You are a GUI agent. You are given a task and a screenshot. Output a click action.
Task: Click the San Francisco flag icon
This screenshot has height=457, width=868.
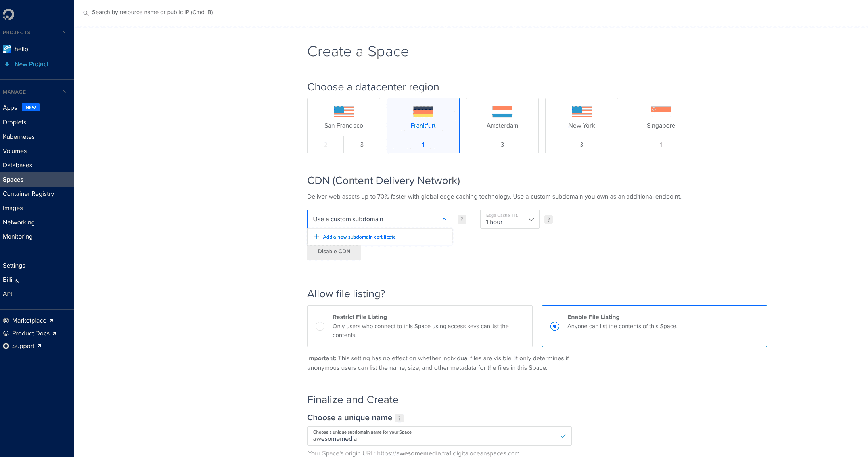point(343,112)
